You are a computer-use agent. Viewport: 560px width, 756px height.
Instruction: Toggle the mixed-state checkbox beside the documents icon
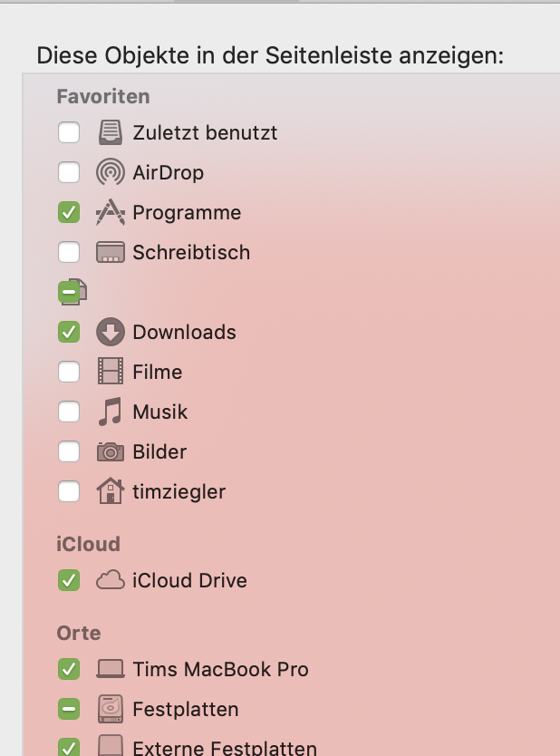(69, 292)
